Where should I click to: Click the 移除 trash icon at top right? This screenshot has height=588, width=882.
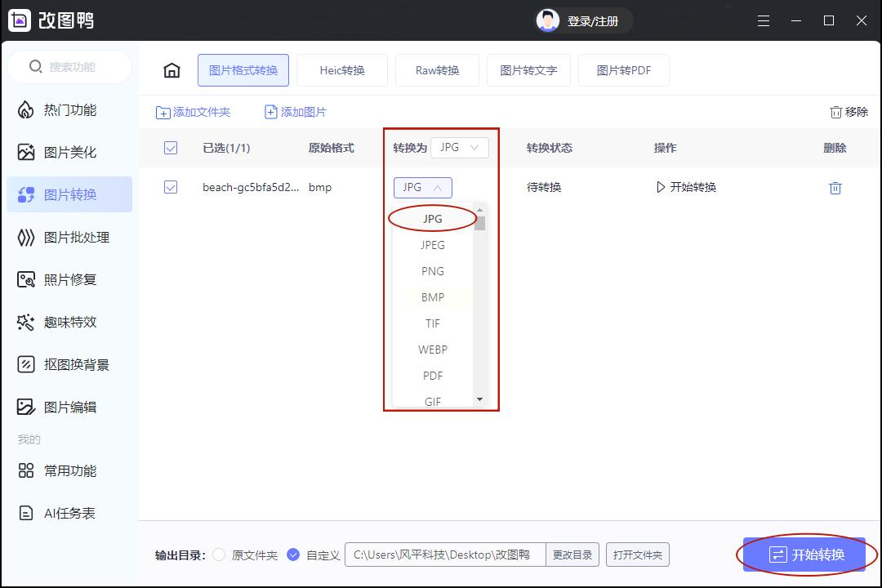click(x=836, y=112)
